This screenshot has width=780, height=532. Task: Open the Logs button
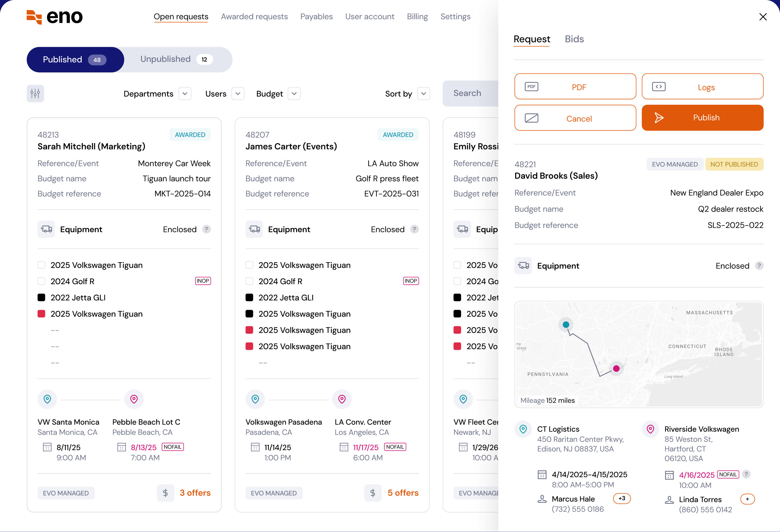[703, 86]
